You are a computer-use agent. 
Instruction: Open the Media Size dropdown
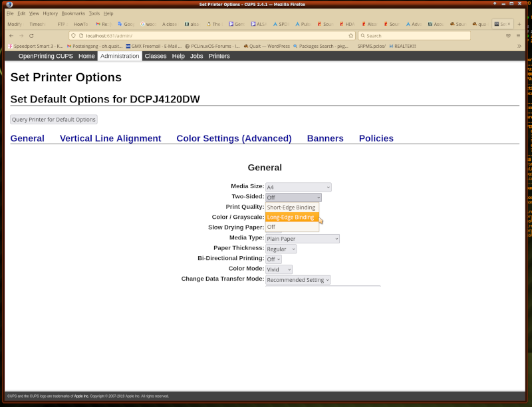tap(298, 188)
